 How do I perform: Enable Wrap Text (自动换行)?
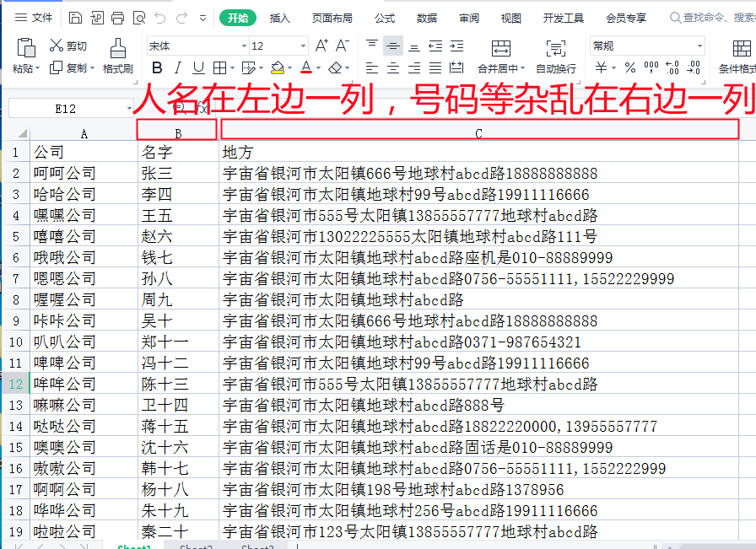pyautogui.click(x=557, y=53)
